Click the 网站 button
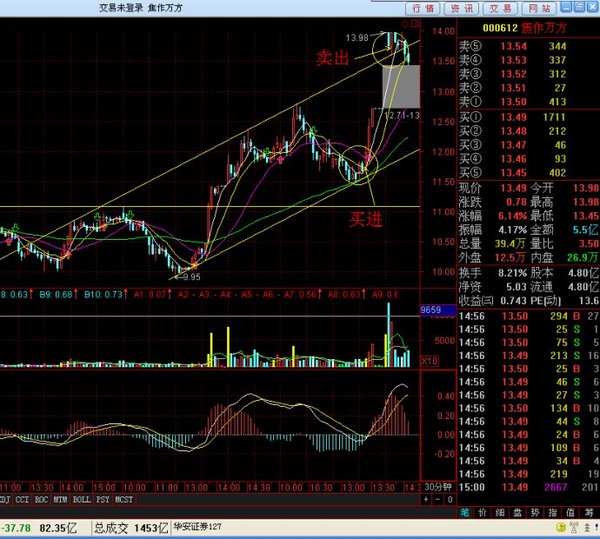This screenshot has height=539, width=600. pyautogui.click(x=540, y=8)
